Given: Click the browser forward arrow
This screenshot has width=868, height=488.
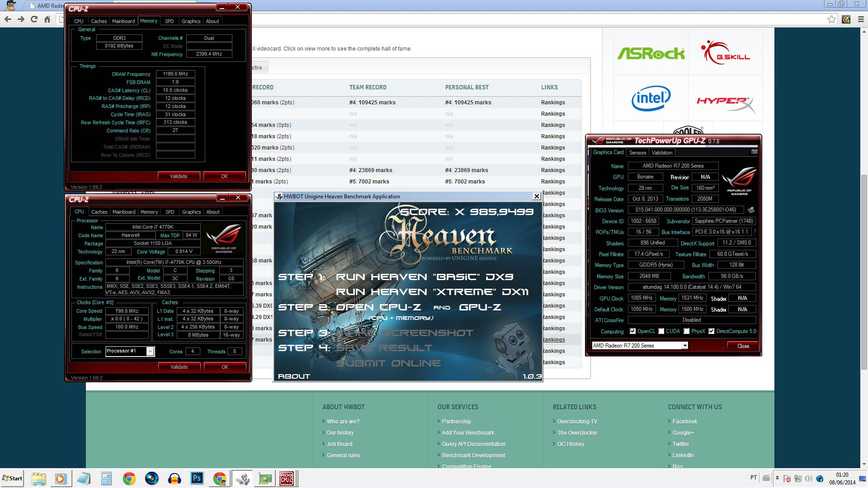Looking at the screenshot, I should tap(21, 19).
